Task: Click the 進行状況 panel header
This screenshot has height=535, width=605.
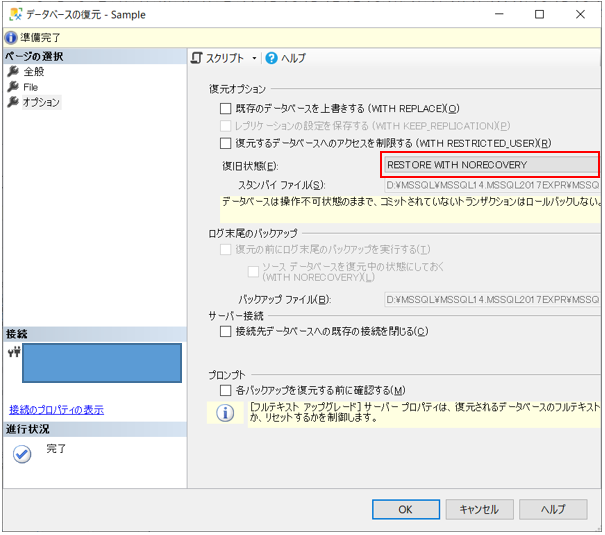Action: [x=95, y=430]
